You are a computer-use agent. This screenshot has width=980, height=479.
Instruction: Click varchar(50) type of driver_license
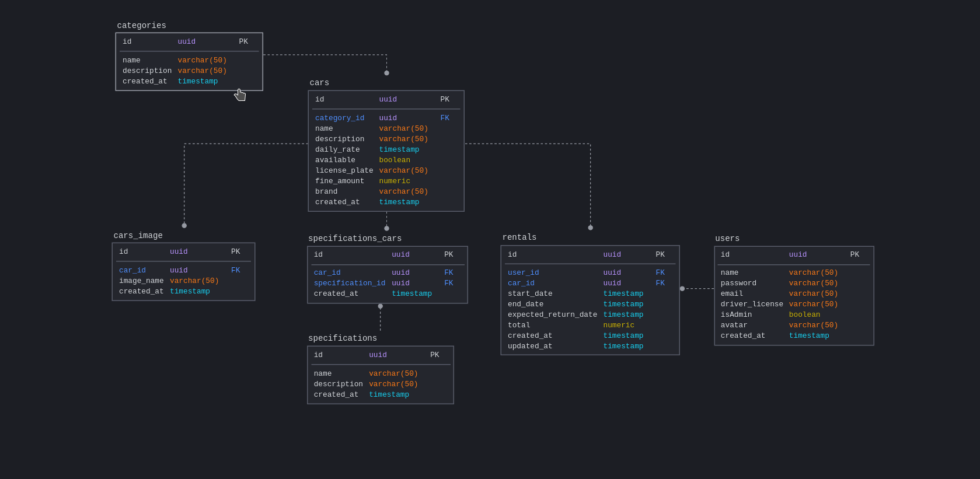[x=814, y=304]
